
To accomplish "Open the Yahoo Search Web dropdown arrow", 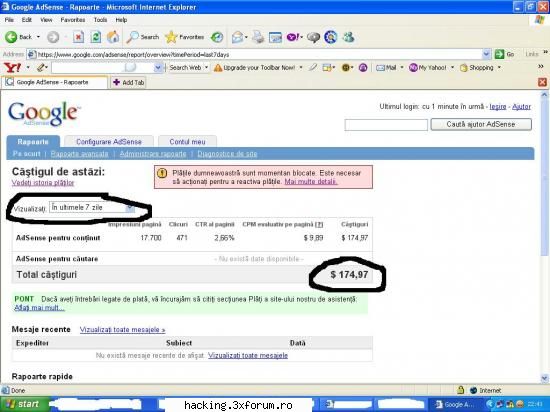I will pyautogui.click(x=206, y=67).
